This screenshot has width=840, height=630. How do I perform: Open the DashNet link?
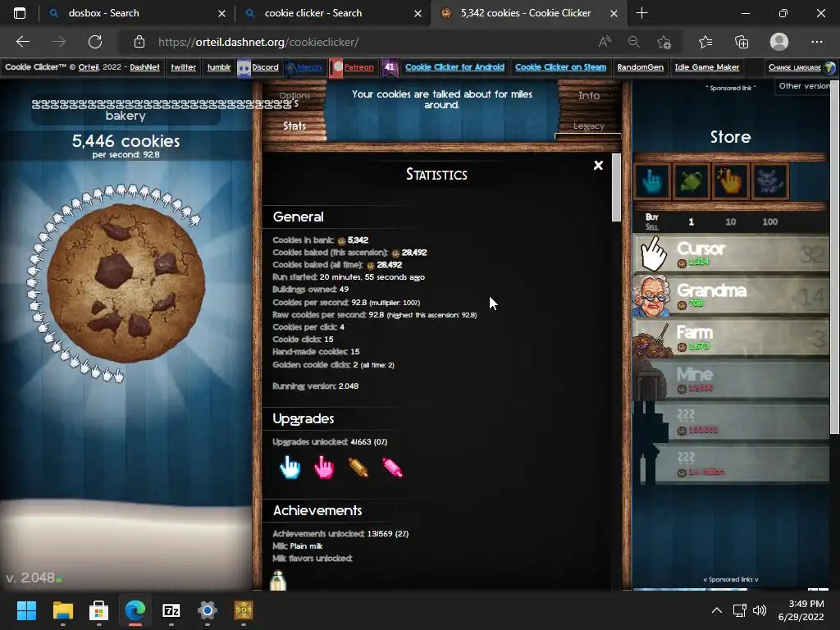coord(144,67)
